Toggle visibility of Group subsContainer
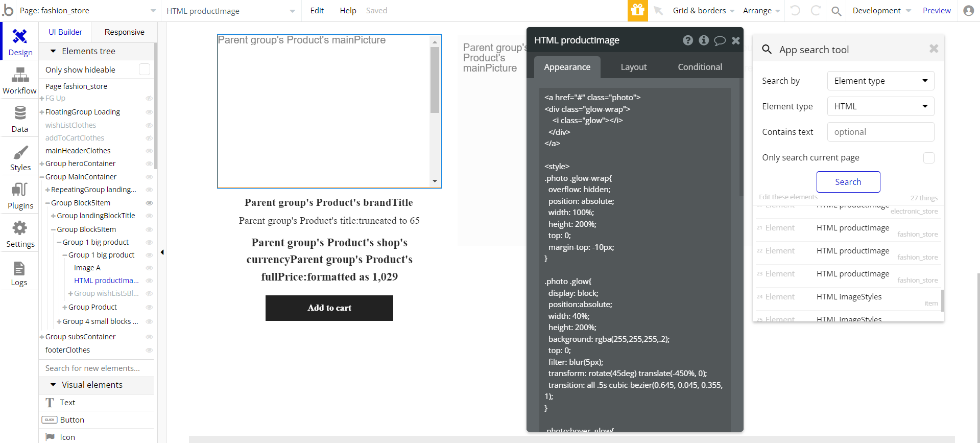 click(149, 337)
